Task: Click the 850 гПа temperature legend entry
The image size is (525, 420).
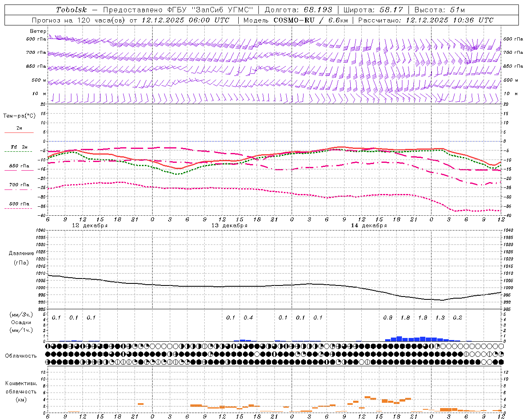Action: [x=19, y=166]
